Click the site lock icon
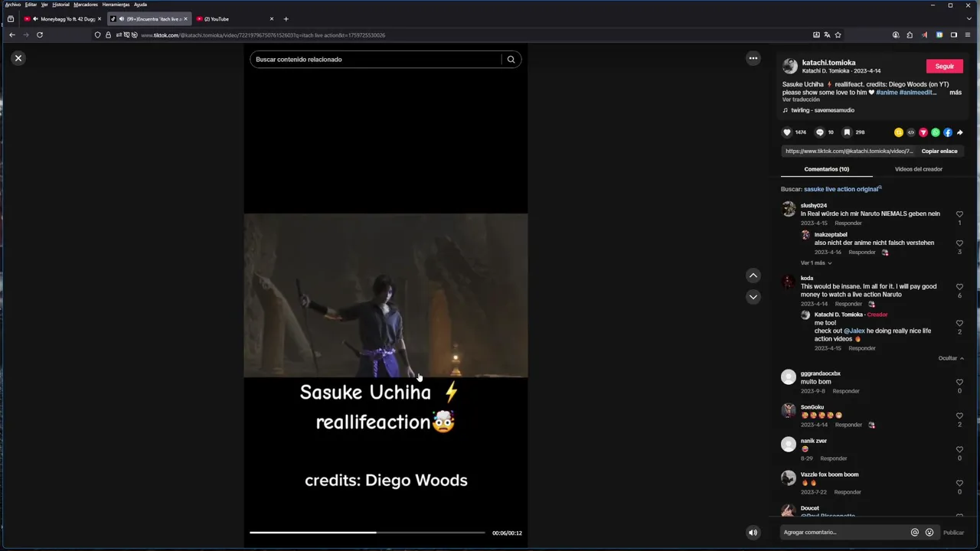 pyautogui.click(x=108, y=35)
